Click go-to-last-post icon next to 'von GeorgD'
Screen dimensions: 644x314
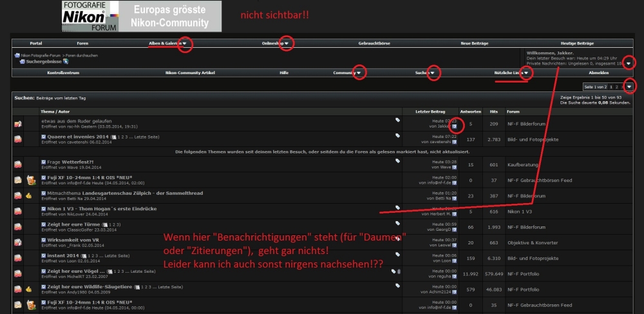(454, 230)
